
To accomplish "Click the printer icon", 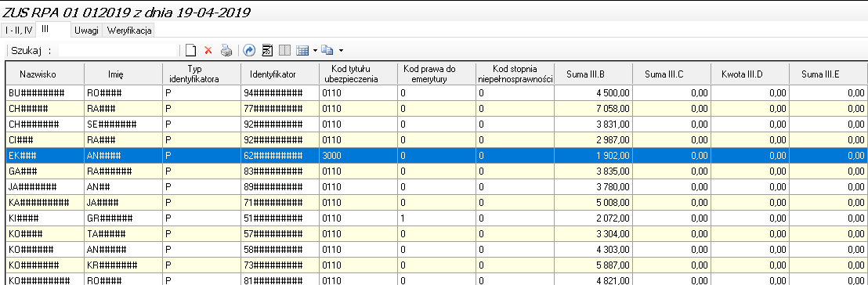I will click(x=226, y=51).
